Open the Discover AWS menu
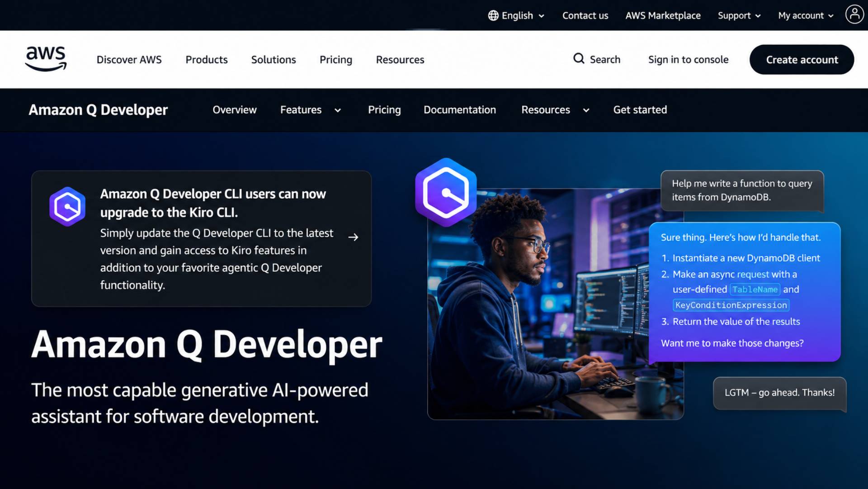The image size is (868, 489). (129, 60)
